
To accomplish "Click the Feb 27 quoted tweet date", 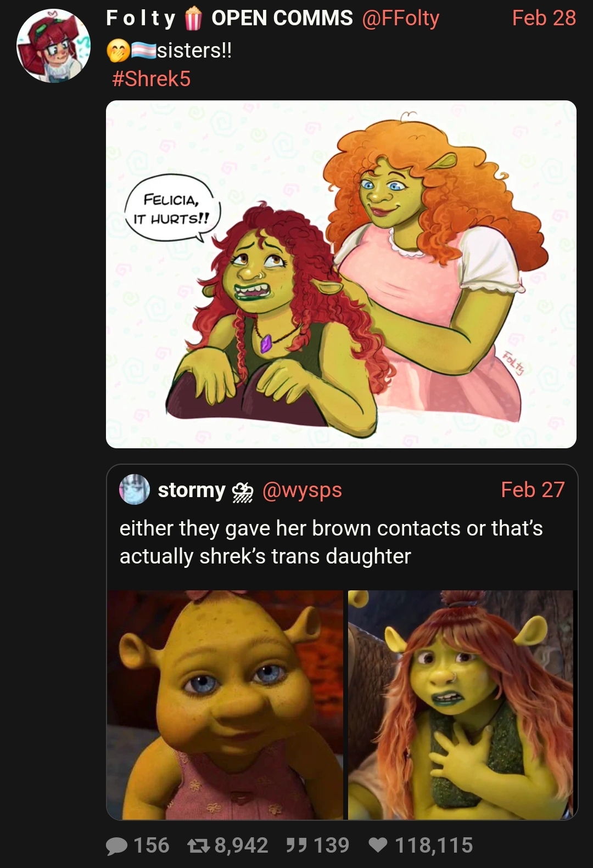I will (x=533, y=489).
